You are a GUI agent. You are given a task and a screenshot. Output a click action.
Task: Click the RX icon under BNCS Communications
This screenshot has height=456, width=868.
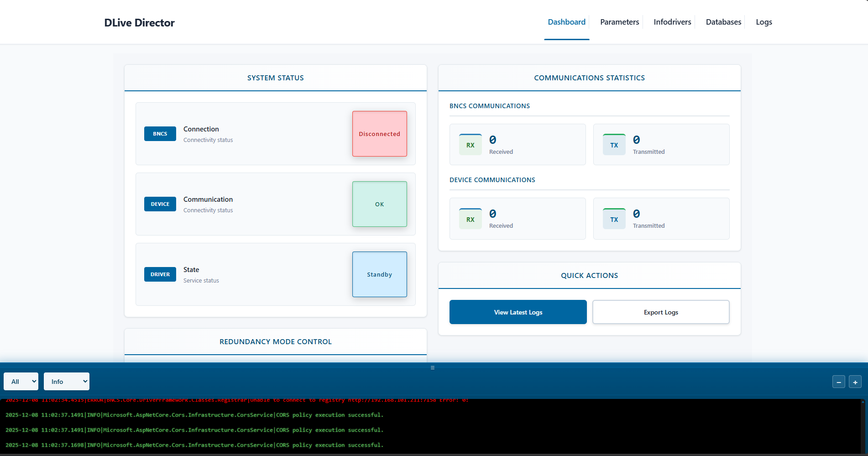pyautogui.click(x=470, y=145)
